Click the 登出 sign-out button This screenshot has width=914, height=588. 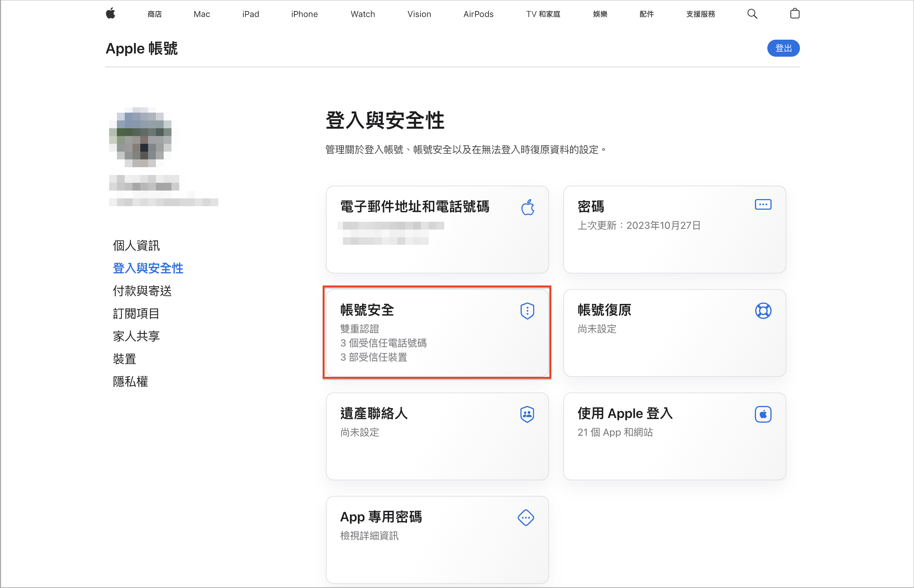click(x=783, y=48)
